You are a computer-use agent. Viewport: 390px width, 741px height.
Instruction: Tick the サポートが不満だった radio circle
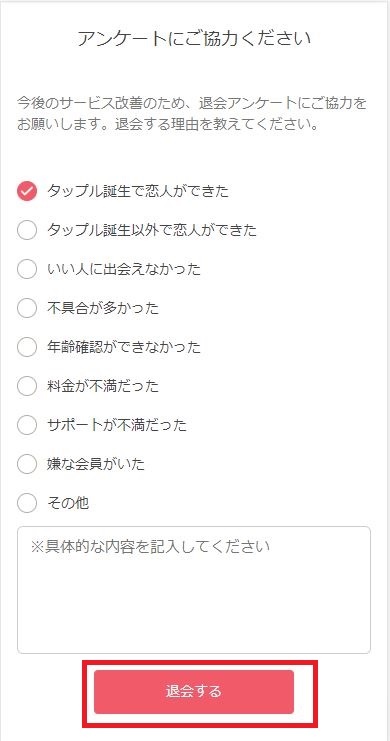[x=27, y=425]
